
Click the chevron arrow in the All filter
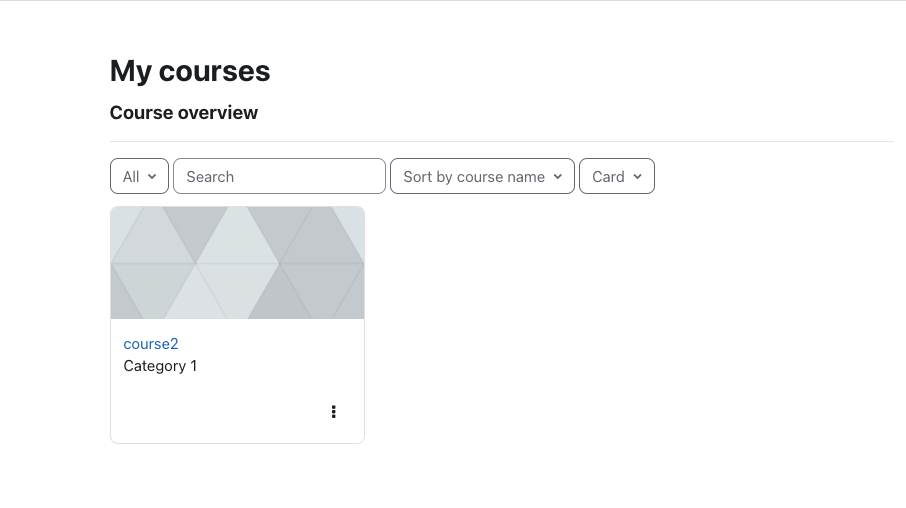[x=152, y=176]
